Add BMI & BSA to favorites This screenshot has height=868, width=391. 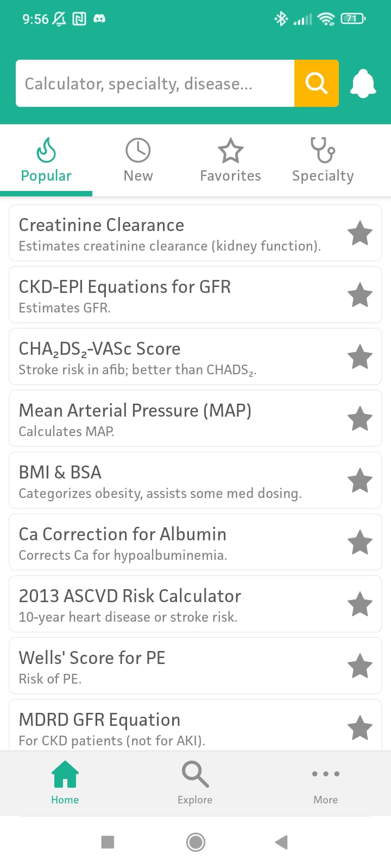(360, 481)
